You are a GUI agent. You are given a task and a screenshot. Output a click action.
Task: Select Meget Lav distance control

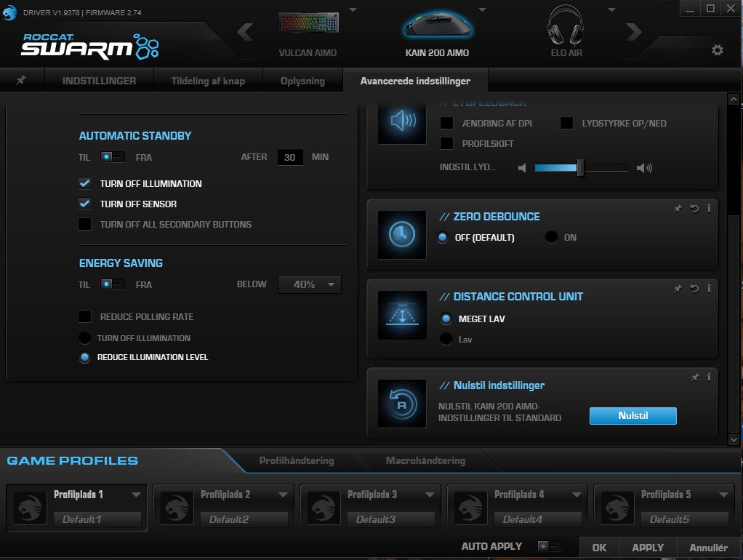tap(446, 319)
